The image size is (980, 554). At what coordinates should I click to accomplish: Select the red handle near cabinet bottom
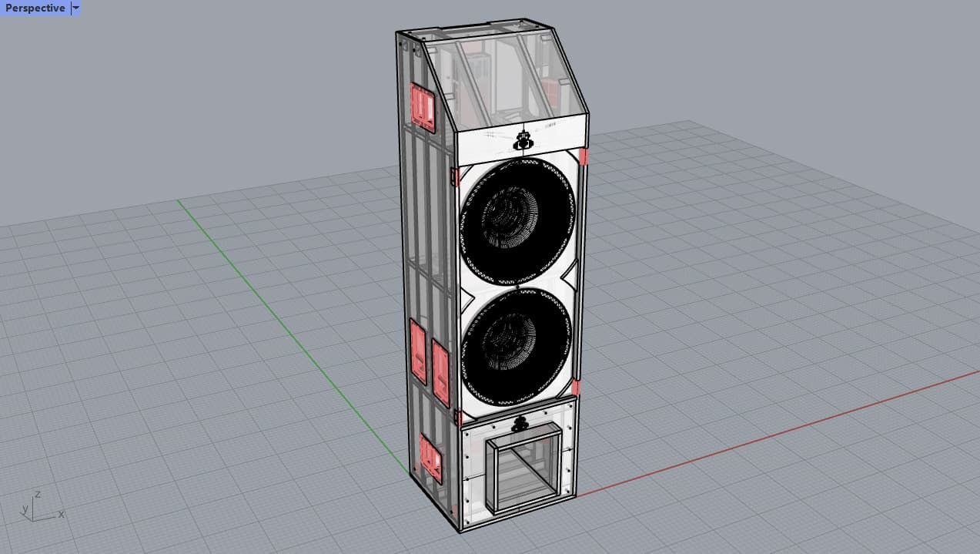pos(429,455)
